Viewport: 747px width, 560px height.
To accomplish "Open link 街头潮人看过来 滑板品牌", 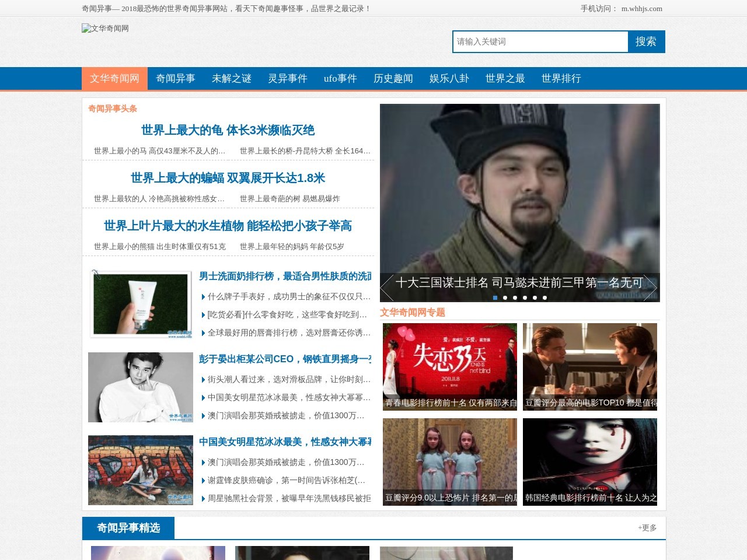I will pyautogui.click(x=289, y=379).
